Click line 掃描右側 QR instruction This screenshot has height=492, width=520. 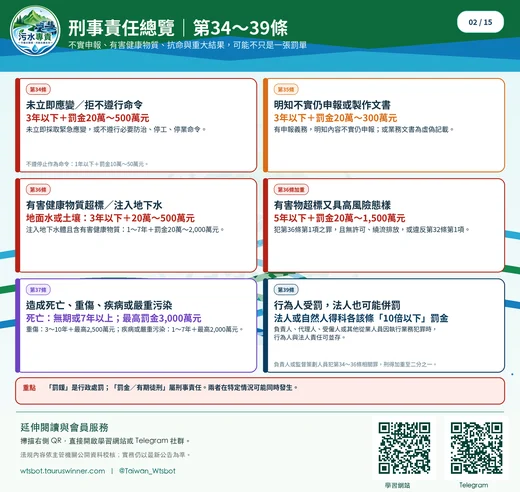tap(105, 441)
